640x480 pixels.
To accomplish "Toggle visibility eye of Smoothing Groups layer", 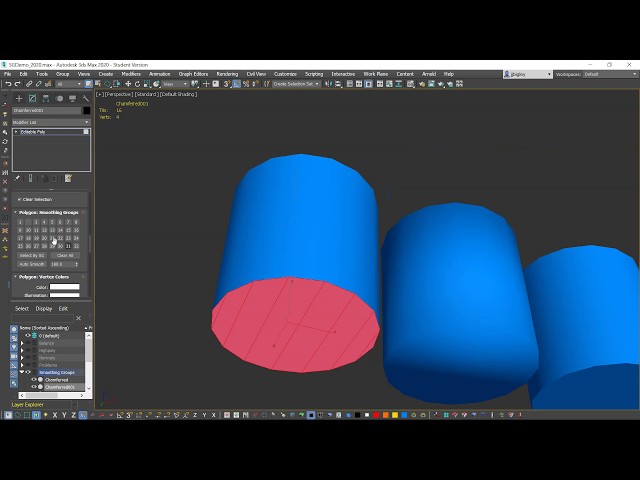I will [28, 372].
